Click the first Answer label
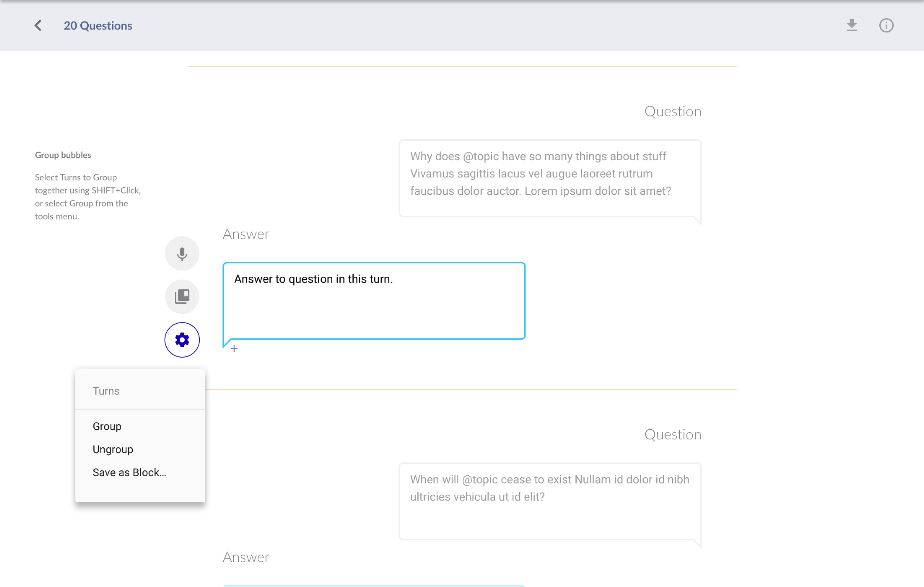Image resolution: width=924 pixels, height=587 pixels. (246, 234)
